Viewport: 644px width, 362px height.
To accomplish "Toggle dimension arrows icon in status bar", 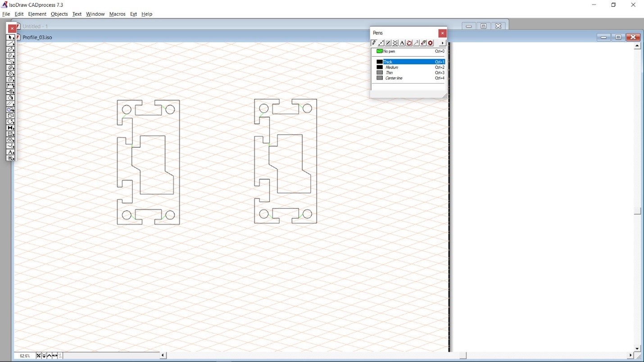I will 54,356.
